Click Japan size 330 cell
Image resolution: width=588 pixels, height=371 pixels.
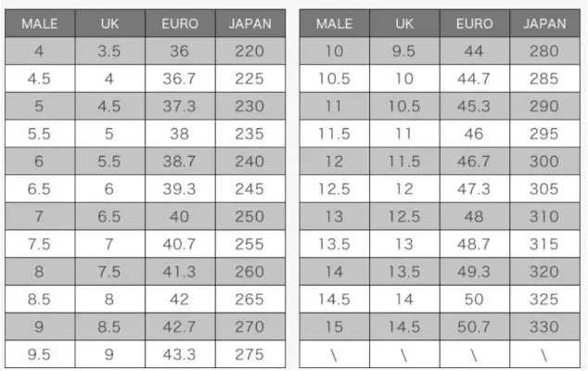tap(544, 326)
